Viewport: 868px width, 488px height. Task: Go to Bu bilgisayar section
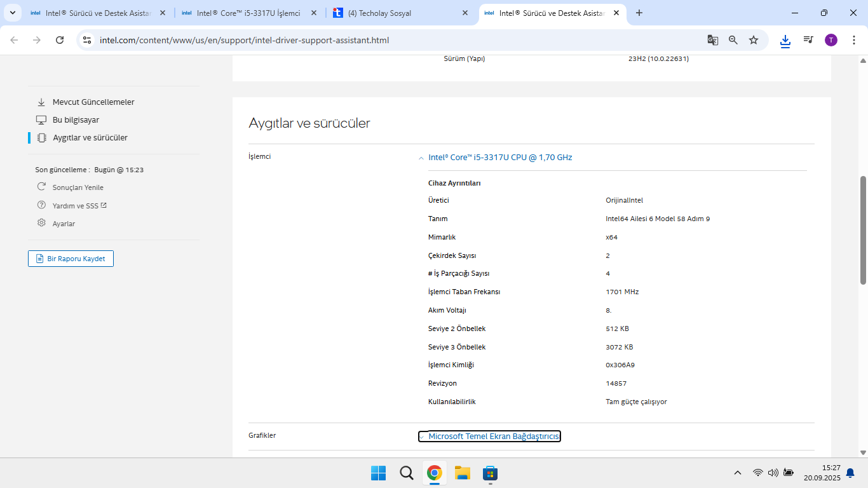point(76,119)
